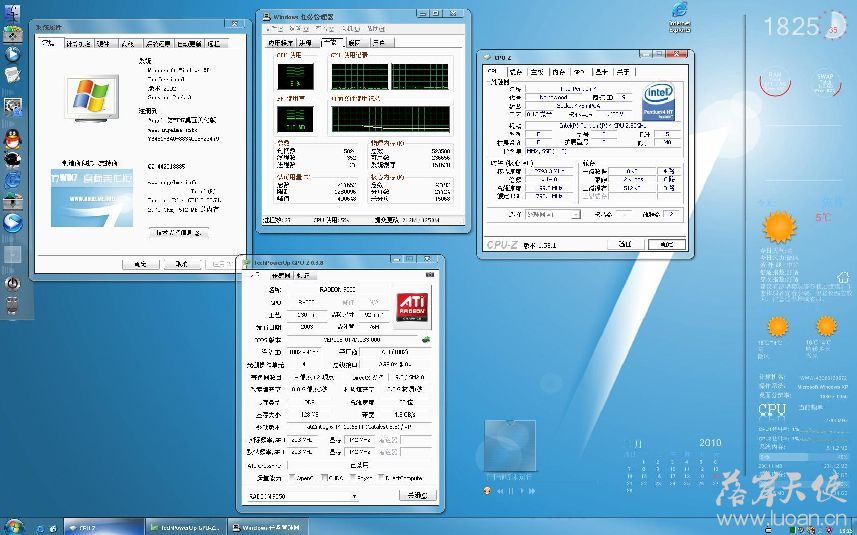The width and height of the screenshot is (857, 535).
Task: Click Cancel in the System Properties dialog
Action: coord(182,264)
